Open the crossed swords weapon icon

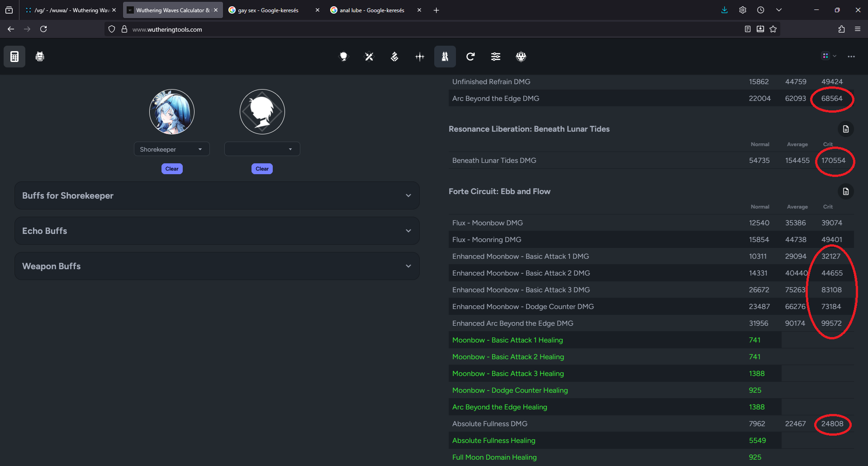tap(369, 57)
